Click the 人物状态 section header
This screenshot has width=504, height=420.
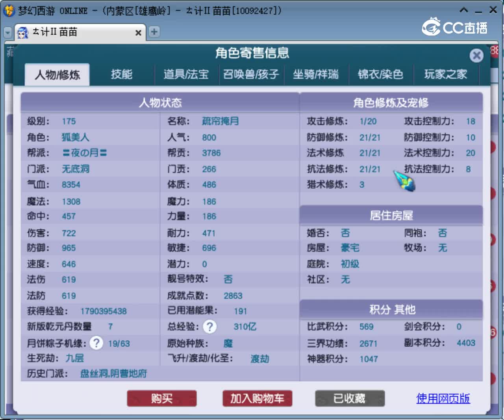click(160, 103)
